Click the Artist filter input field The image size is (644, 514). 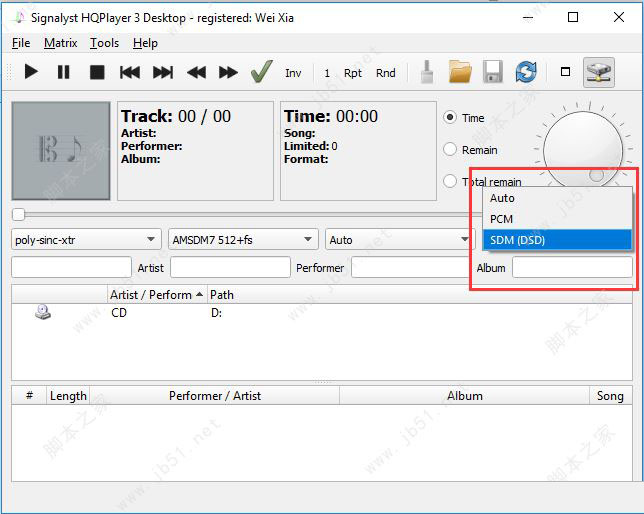[x=230, y=267]
